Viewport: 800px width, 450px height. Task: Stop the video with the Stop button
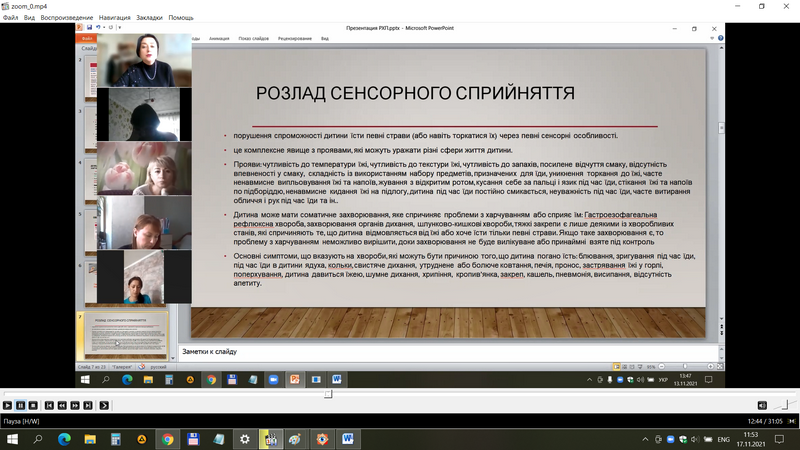pyautogui.click(x=33, y=406)
